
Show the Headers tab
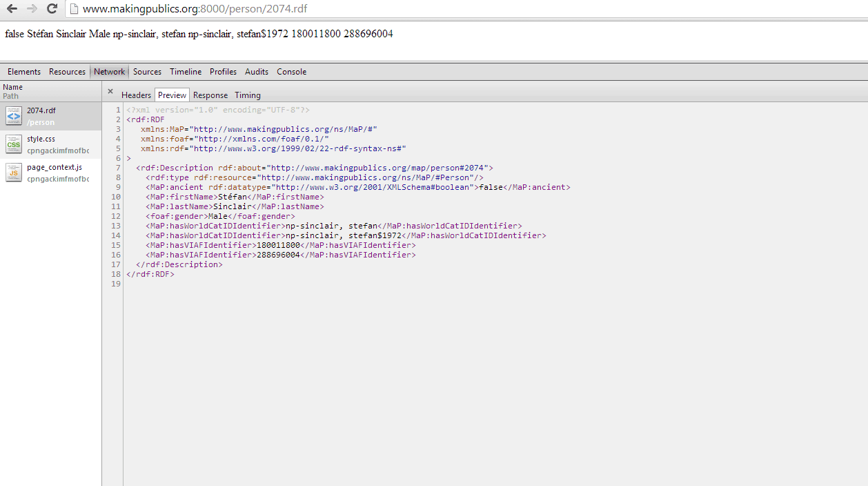tap(136, 95)
